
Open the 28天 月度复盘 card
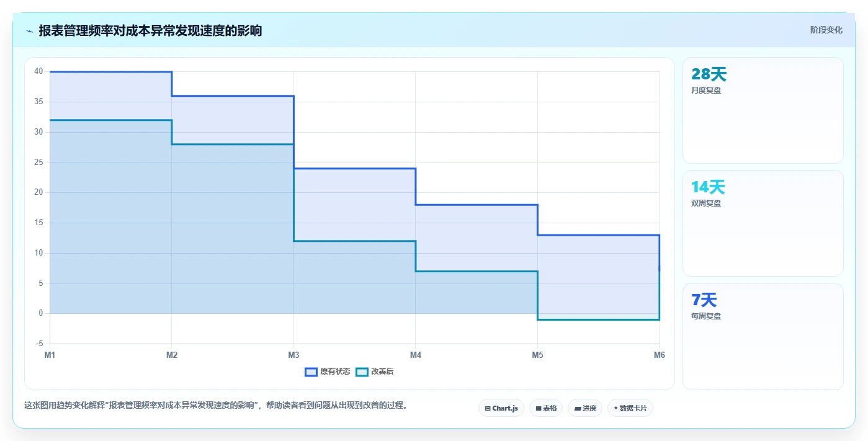pos(763,110)
